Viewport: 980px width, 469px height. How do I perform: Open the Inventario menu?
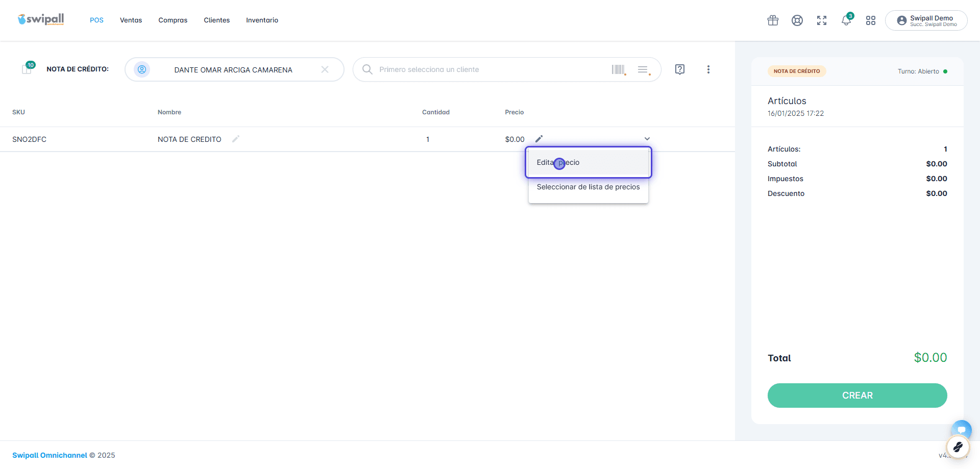262,20
